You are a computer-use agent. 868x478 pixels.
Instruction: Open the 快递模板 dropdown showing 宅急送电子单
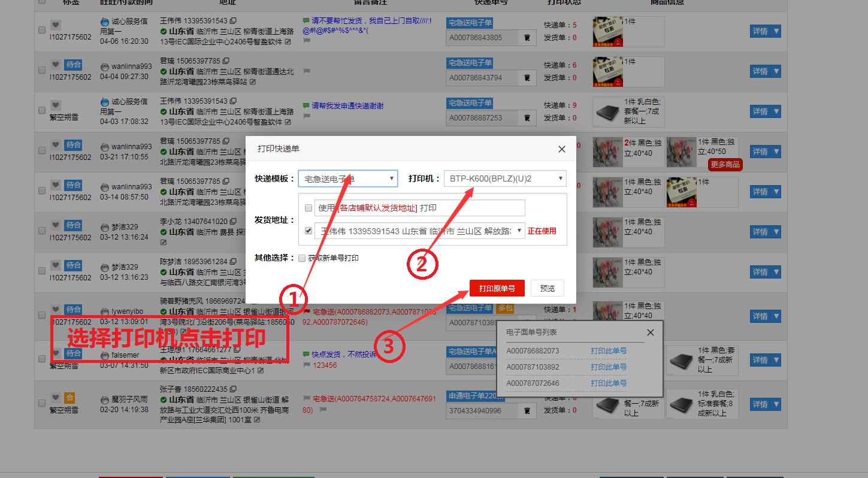click(x=347, y=179)
